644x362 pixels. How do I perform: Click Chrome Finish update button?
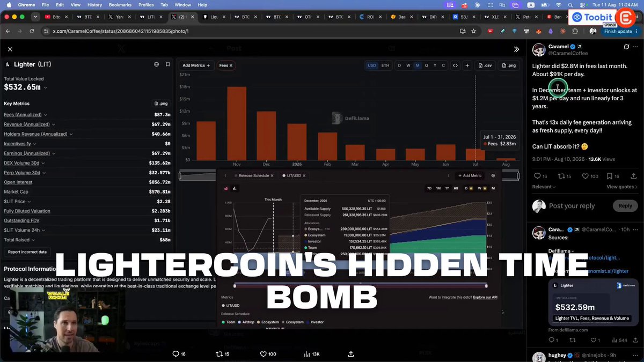(x=618, y=31)
